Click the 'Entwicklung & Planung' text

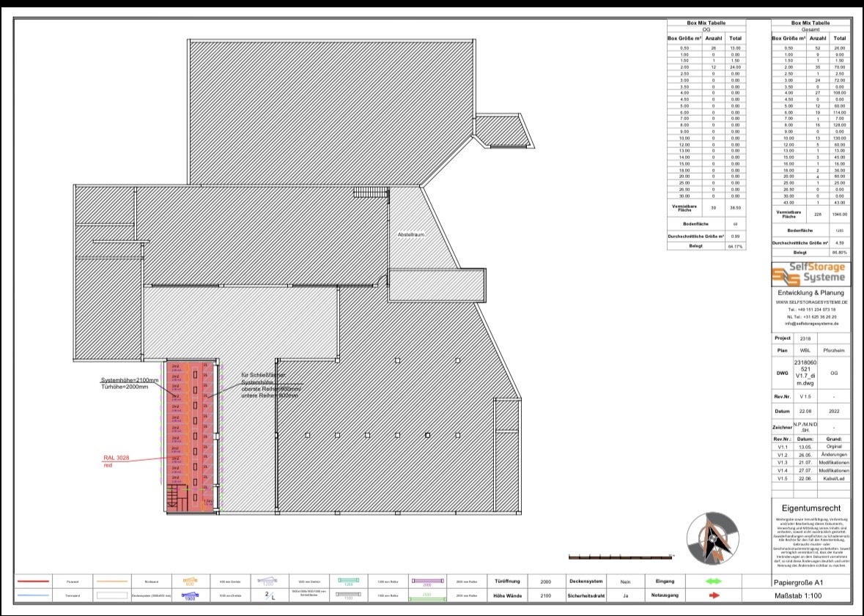tap(811, 292)
